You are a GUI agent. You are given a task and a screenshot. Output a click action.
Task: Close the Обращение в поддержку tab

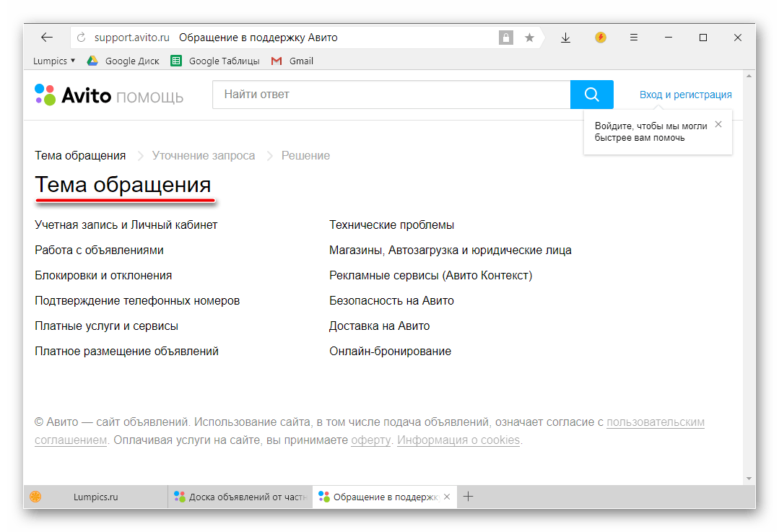(447, 497)
